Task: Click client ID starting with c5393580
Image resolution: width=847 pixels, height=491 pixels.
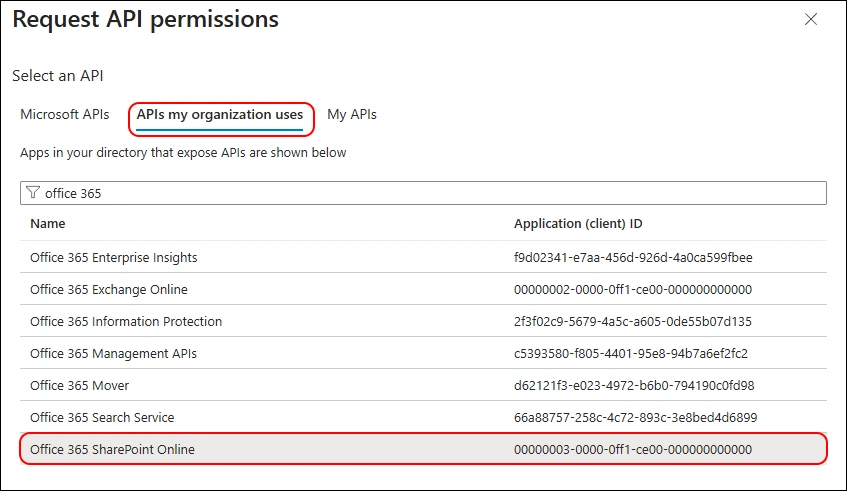Action: pos(631,354)
